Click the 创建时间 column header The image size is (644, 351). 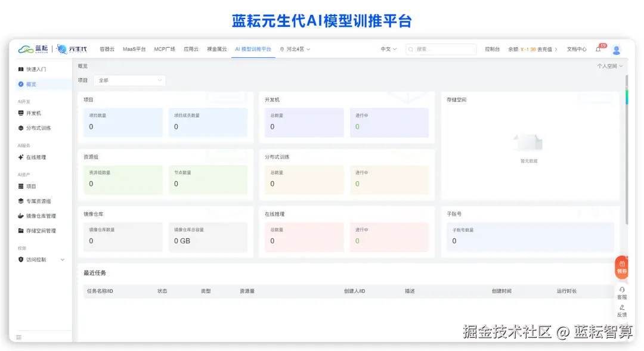(501, 291)
